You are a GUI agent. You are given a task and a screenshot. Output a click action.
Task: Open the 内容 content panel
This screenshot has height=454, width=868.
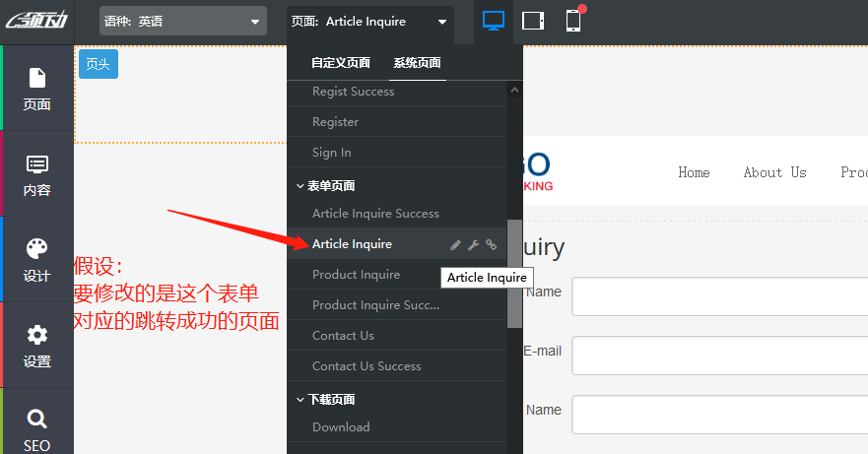(x=37, y=174)
